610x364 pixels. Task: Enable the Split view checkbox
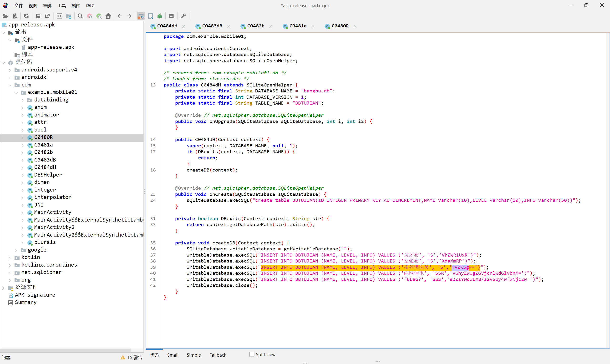coord(252,354)
